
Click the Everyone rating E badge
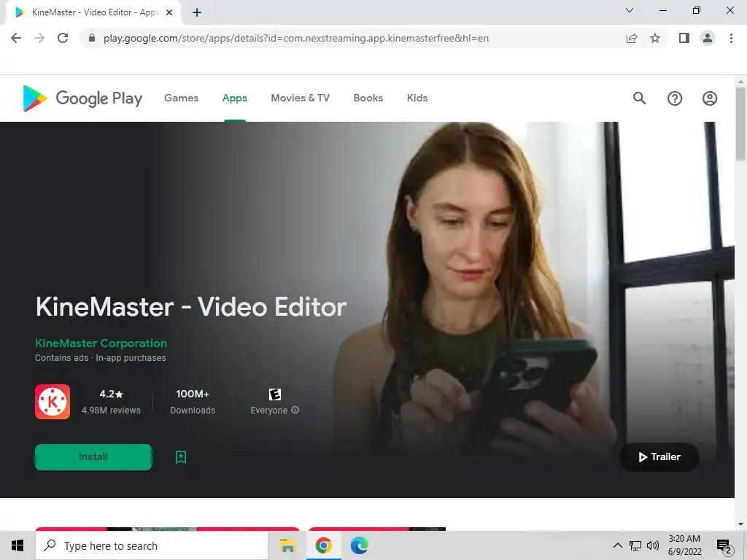tap(275, 394)
